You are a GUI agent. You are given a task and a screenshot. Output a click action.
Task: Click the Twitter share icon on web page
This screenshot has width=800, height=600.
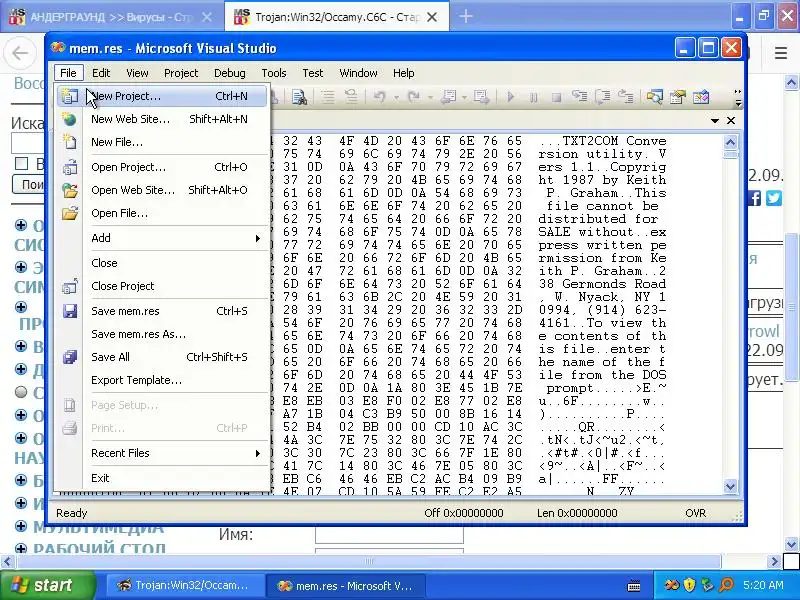773,197
